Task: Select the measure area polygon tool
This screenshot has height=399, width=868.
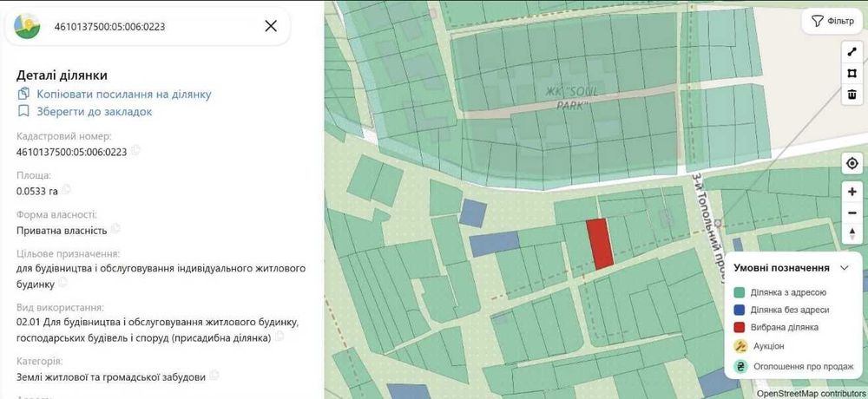Action: (x=852, y=73)
